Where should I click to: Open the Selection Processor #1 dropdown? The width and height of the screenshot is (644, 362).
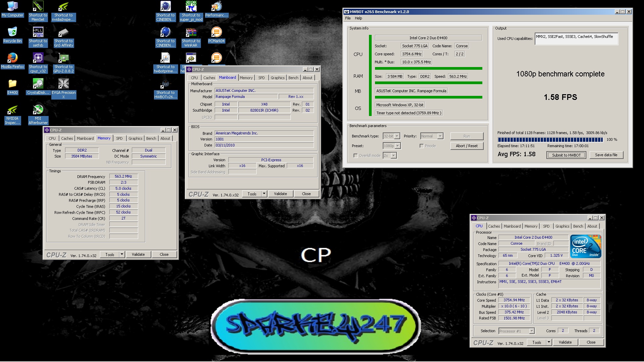click(x=532, y=331)
